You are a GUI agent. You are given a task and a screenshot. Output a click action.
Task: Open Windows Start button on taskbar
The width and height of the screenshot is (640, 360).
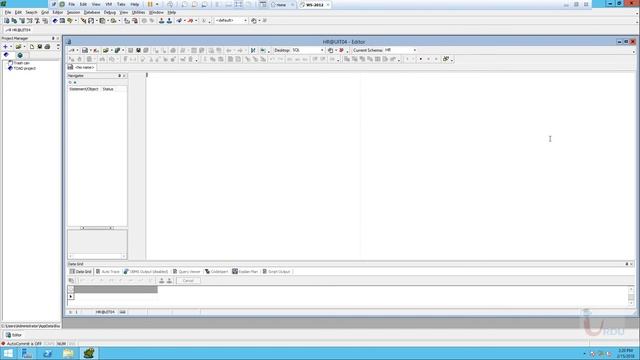tap(8, 353)
